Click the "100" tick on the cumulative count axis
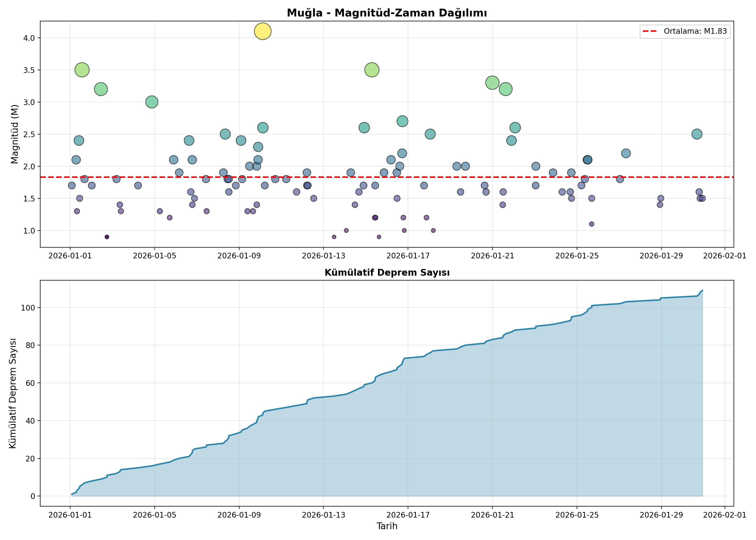The height and width of the screenshot is (540, 756). (28, 308)
